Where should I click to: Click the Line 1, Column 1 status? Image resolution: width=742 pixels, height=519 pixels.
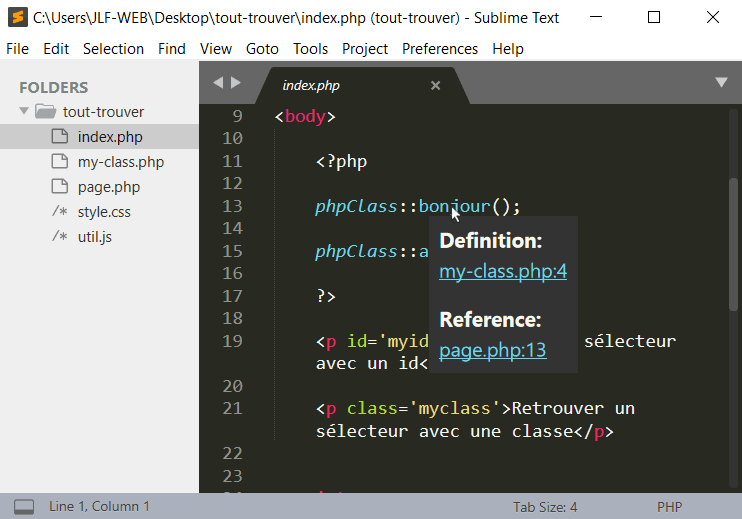[99, 506]
